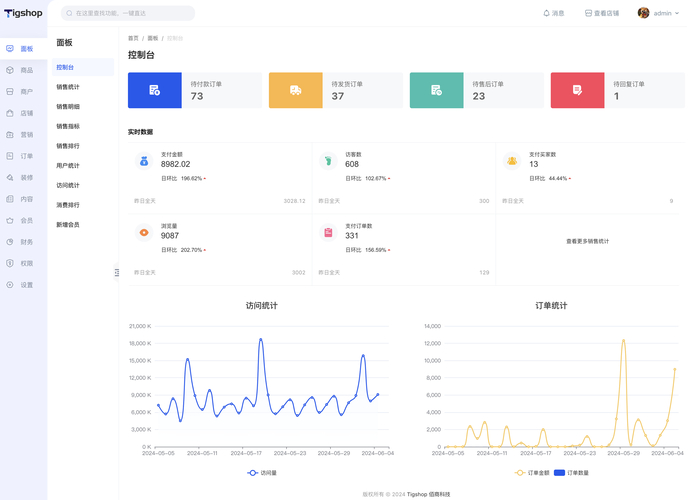689x500 pixels.
Task: Click the orange eye 浏览量 icon
Action: [144, 232]
